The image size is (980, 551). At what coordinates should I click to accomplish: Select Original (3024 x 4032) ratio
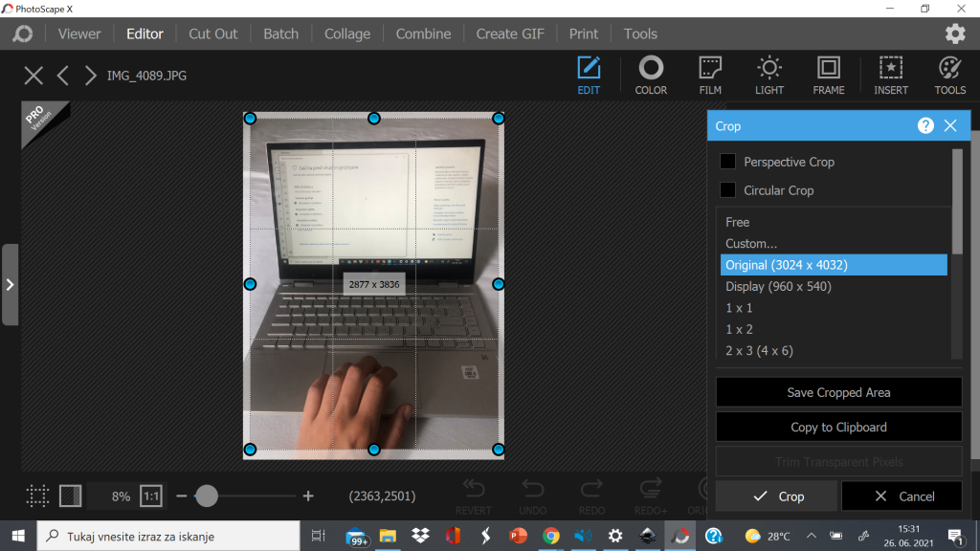coord(834,265)
